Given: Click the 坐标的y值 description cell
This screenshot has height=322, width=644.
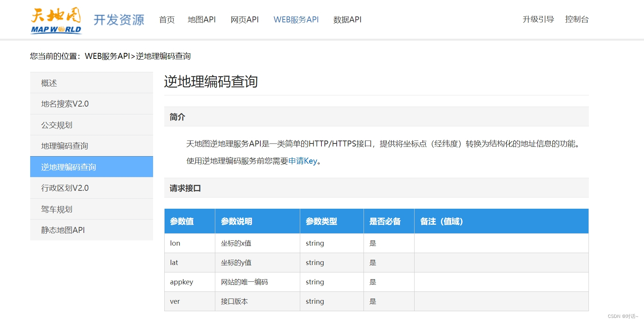Looking at the screenshot, I should [257, 262].
